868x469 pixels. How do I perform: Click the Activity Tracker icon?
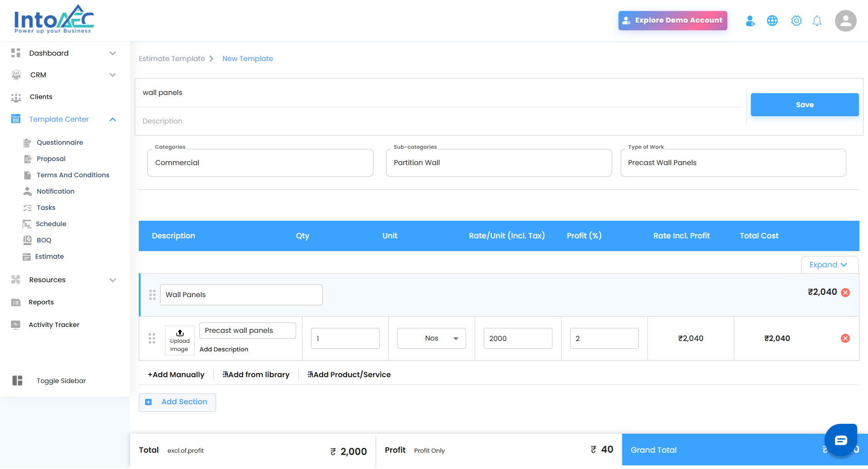pos(16,325)
